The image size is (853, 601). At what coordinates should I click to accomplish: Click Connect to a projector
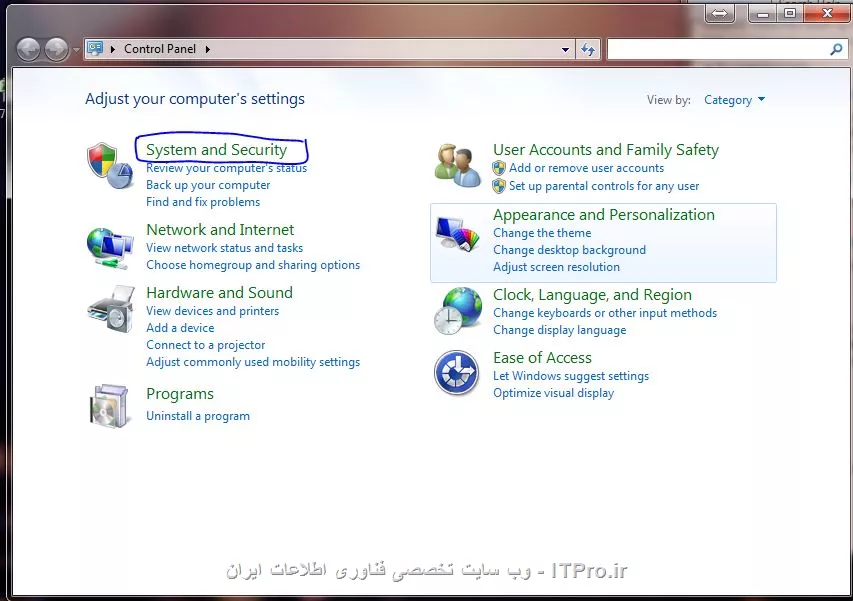coord(206,345)
